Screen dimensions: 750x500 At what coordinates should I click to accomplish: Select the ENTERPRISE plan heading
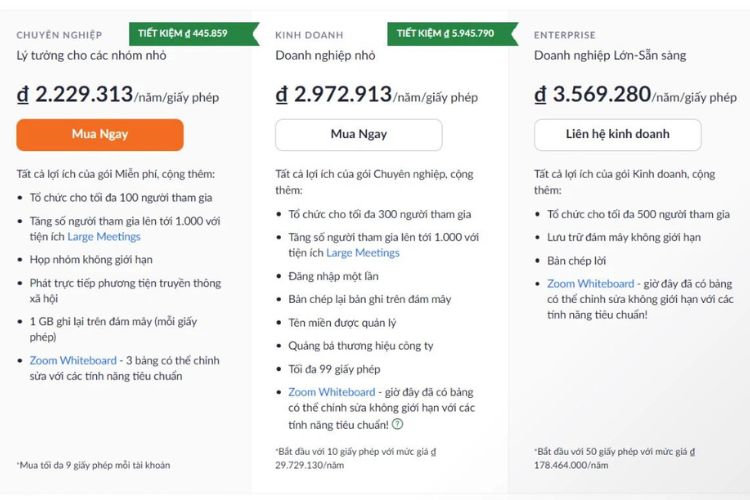point(565,35)
